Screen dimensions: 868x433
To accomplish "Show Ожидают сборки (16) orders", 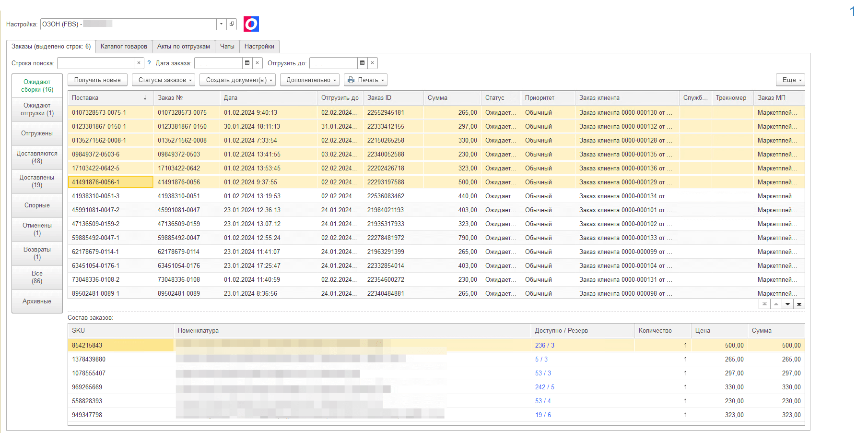I will [37, 85].
